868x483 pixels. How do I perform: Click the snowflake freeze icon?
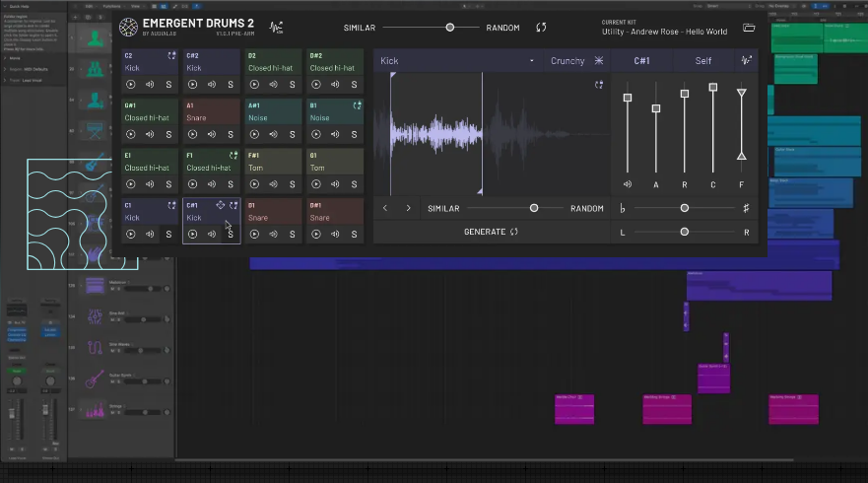pyautogui.click(x=599, y=60)
